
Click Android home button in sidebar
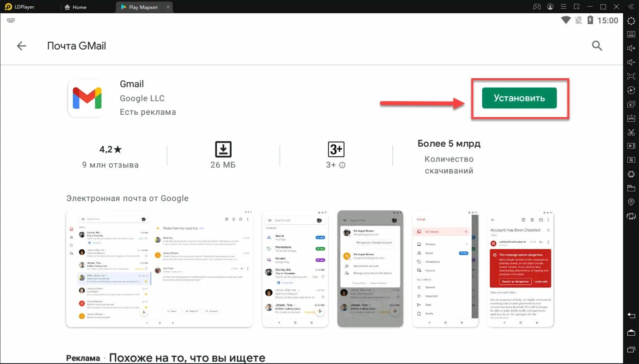(x=631, y=333)
